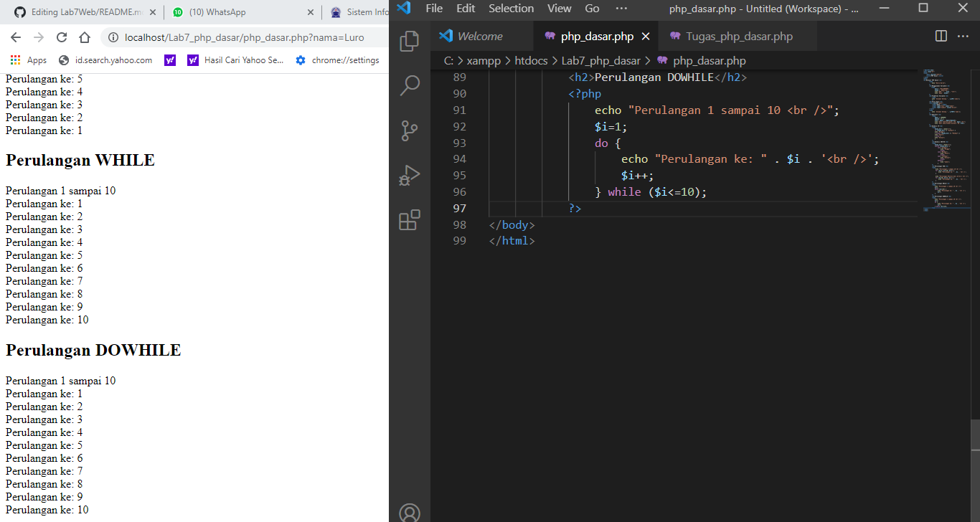Open the editor More Actions ellipsis

pyautogui.click(x=963, y=36)
